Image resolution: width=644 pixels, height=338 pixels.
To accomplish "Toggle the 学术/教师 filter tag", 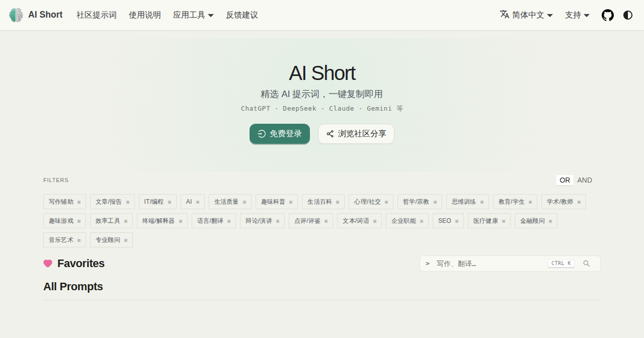I will point(563,202).
